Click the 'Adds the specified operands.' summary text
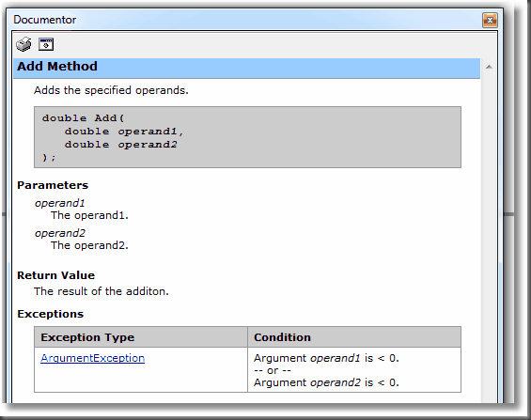 coord(111,90)
